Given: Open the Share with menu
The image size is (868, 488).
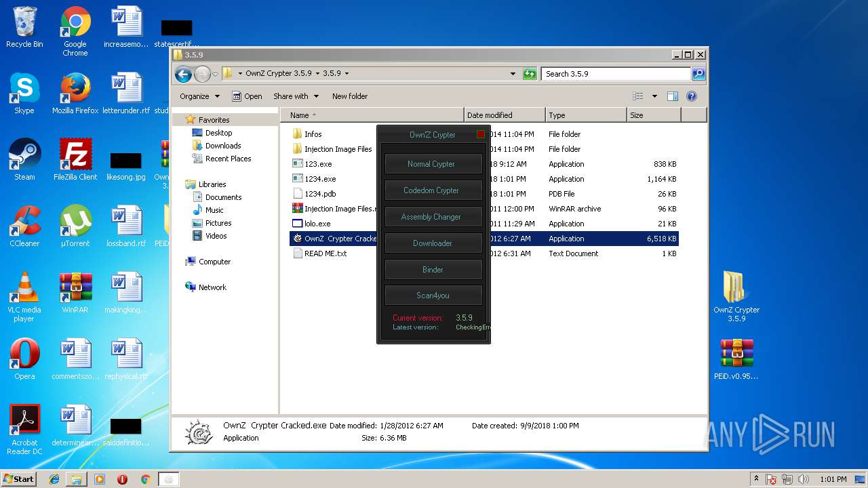Looking at the screenshot, I should pos(296,96).
